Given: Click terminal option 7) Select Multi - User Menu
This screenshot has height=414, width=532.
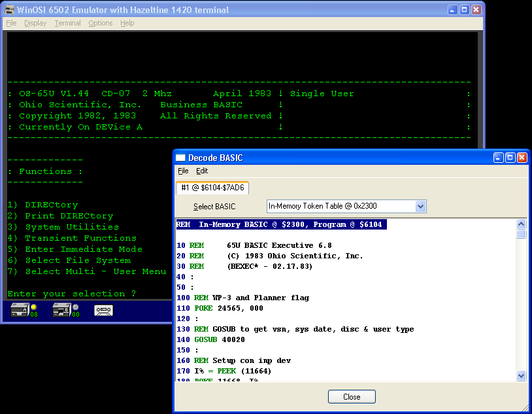Looking at the screenshot, I should click(87, 271).
